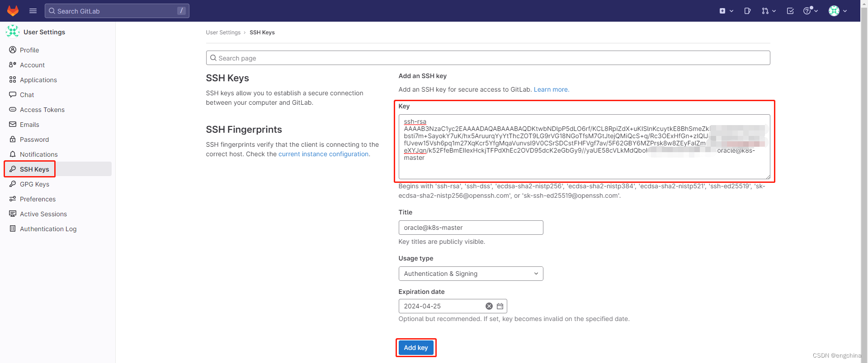Open the issues icon in top bar
This screenshot has width=868, height=363.
(x=747, y=11)
